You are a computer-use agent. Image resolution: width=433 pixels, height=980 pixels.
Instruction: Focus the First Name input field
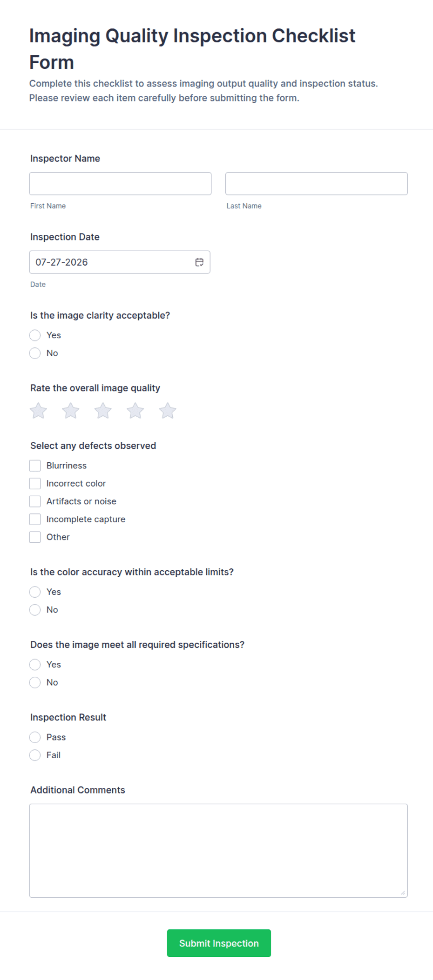tap(120, 184)
